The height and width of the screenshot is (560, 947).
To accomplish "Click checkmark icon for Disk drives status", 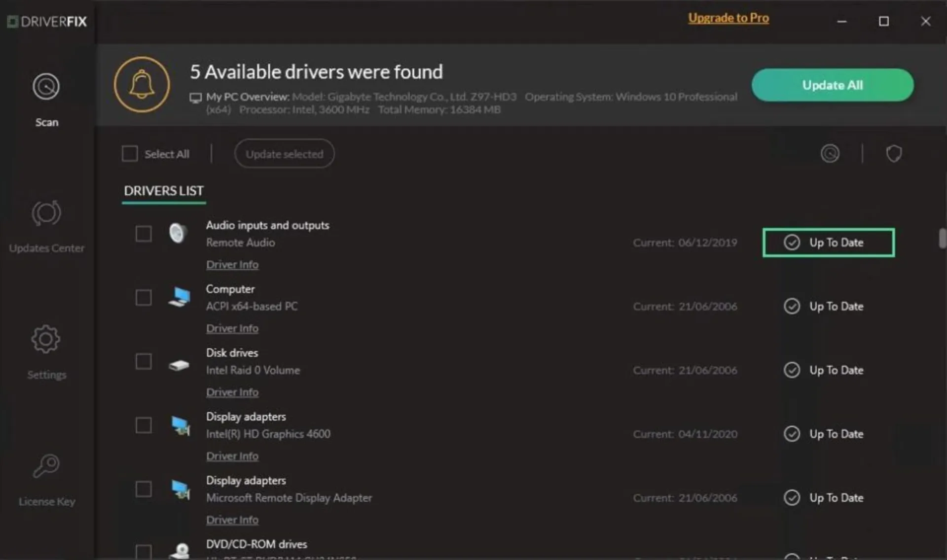I will pos(792,370).
